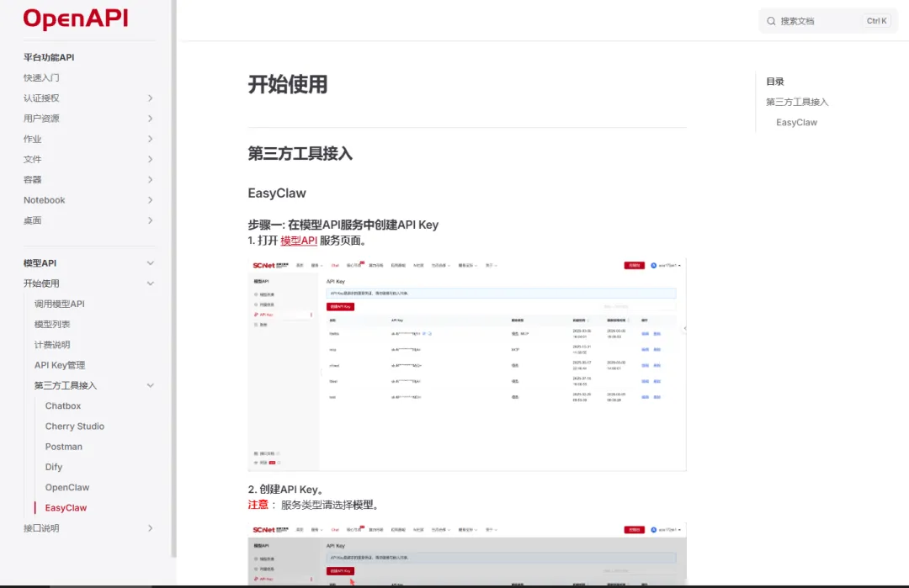The image size is (909, 588).
Task: Open the 容器 sidebar item
Action: [x=33, y=179]
